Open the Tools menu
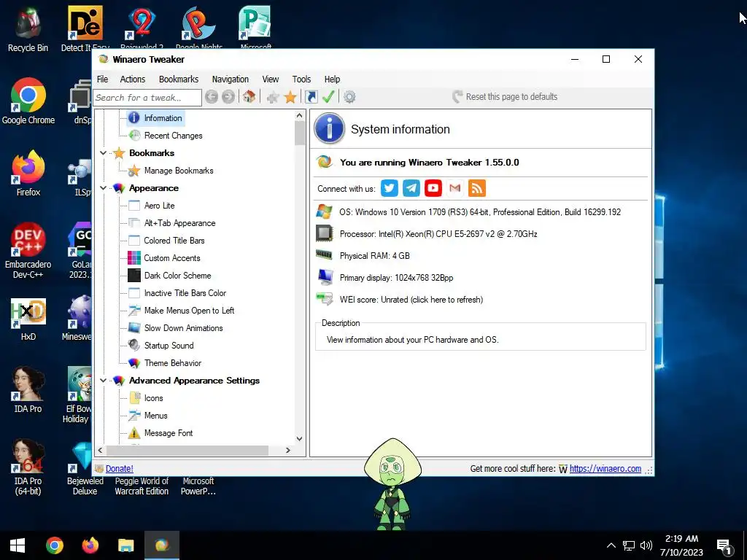 (301, 79)
